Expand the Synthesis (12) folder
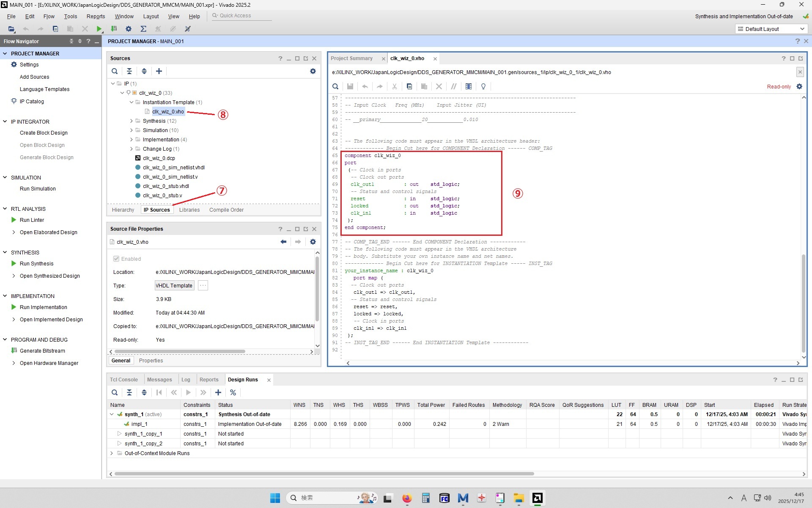Image resolution: width=812 pixels, height=508 pixels. (x=132, y=121)
